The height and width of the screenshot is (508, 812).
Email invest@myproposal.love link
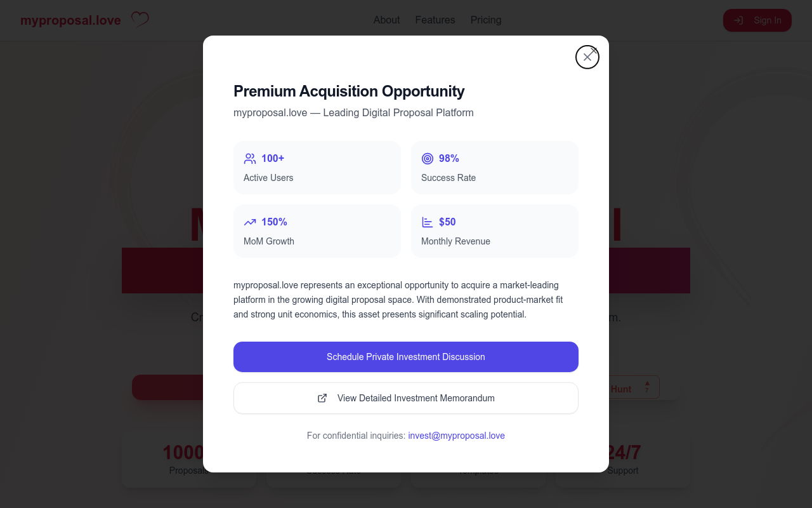point(456,436)
